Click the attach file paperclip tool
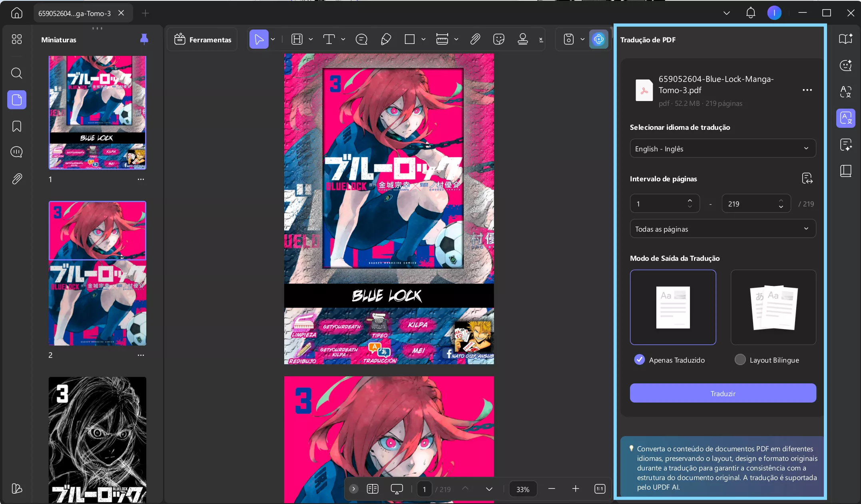The height and width of the screenshot is (504, 861). 475,39
